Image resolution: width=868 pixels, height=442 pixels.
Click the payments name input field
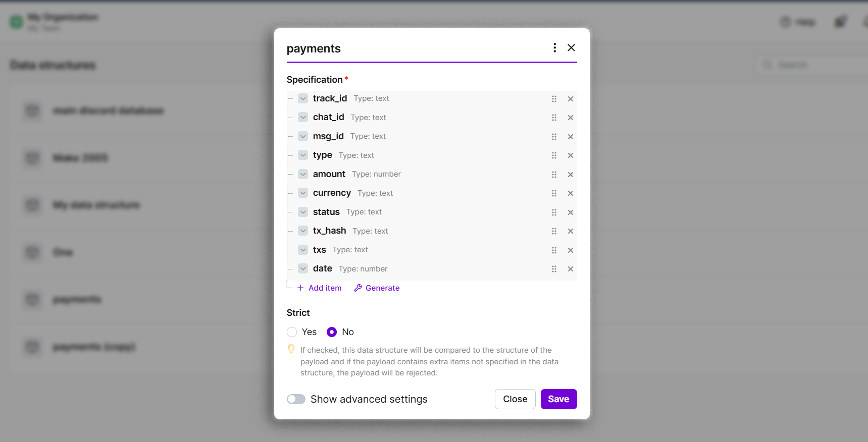point(414,48)
